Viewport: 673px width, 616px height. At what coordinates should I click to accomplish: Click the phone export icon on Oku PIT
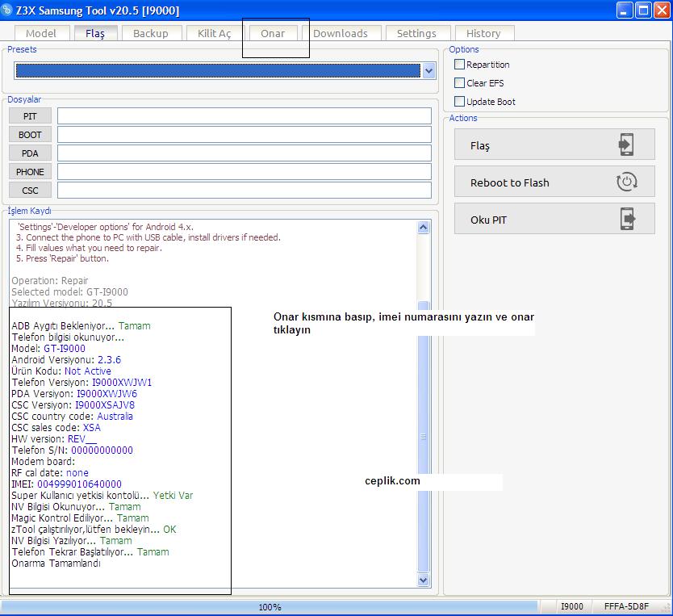pos(628,219)
